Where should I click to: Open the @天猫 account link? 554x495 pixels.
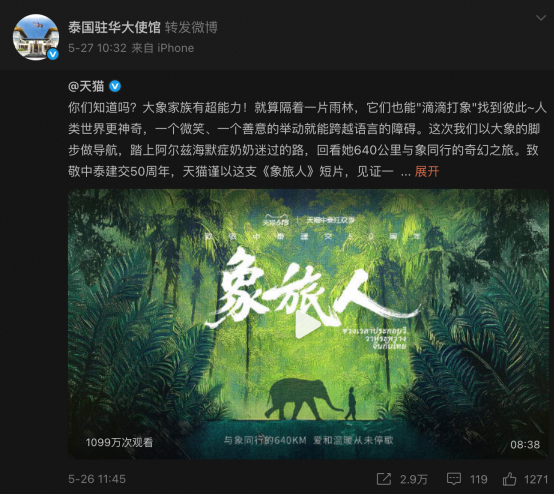point(86,86)
